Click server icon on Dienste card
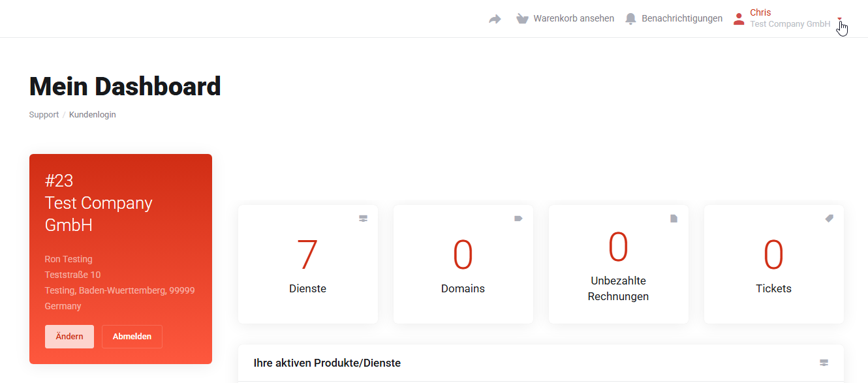 pyautogui.click(x=364, y=219)
